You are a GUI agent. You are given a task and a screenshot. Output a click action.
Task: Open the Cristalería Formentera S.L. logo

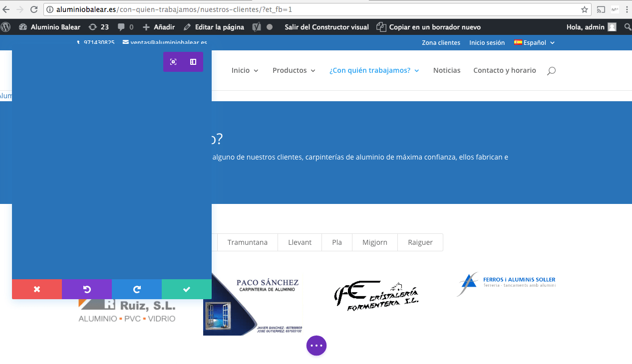377,296
